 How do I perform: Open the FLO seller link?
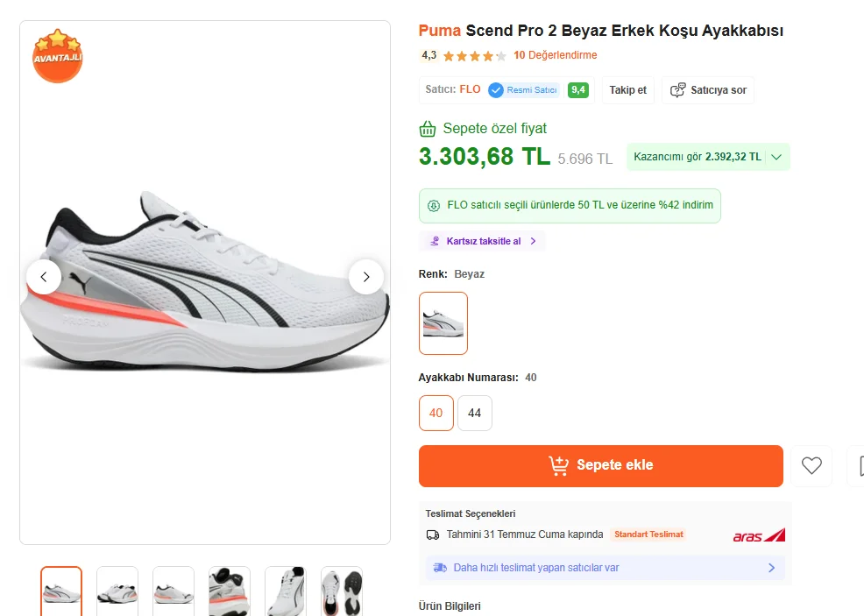[470, 89]
